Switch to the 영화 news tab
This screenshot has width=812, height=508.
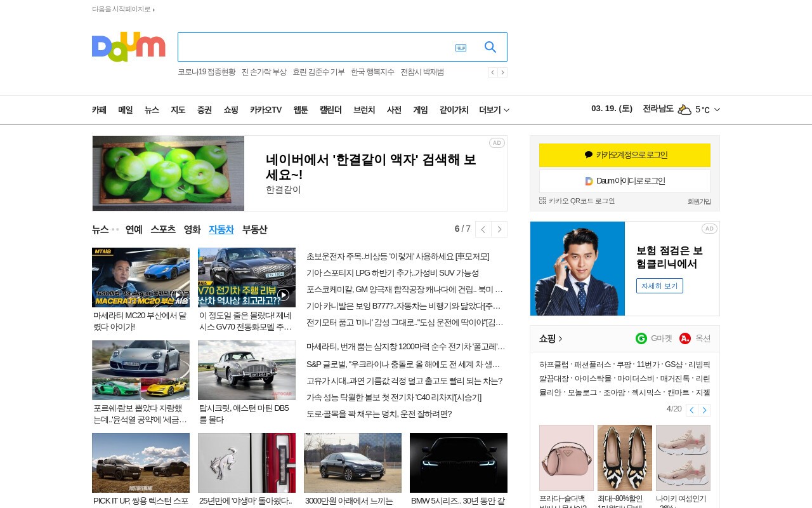click(192, 229)
